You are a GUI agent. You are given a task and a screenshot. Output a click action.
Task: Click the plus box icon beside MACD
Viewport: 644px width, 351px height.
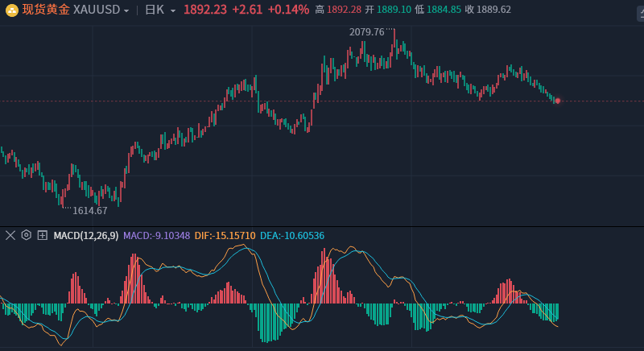click(x=42, y=235)
